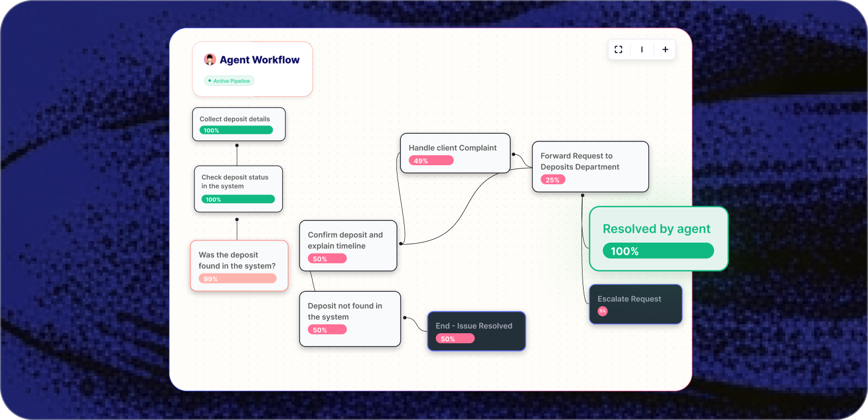This screenshot has height=420, width=868.
Task: Select the Collect deposit details node
Action: click(x=239, y=124)
